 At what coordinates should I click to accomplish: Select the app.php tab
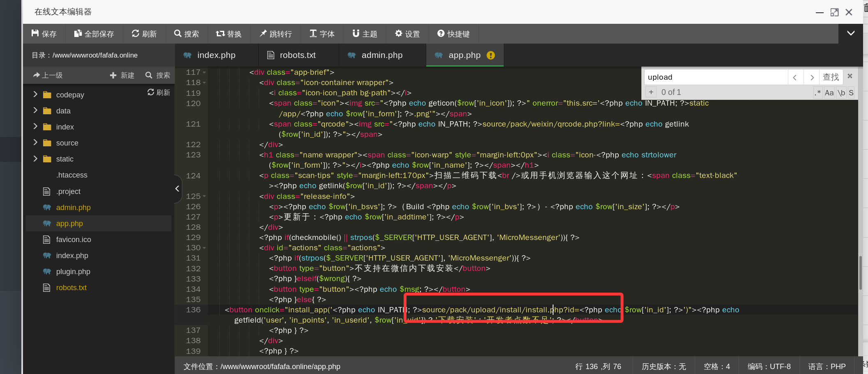coord(464,55)
